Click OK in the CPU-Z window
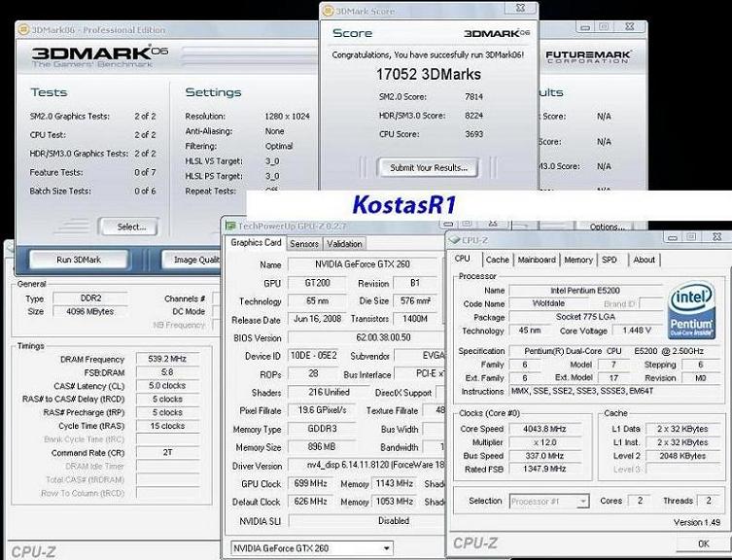This screenshot has width=732, height=560. point(703,543)
